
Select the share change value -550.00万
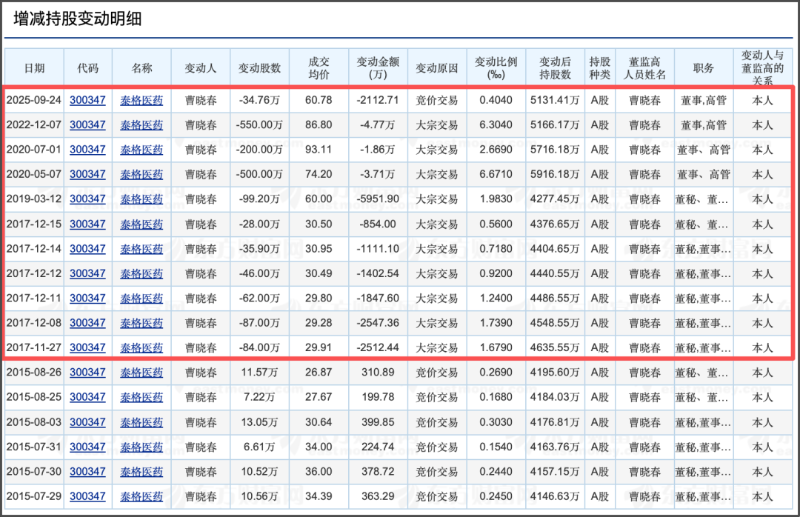(260, 125)
